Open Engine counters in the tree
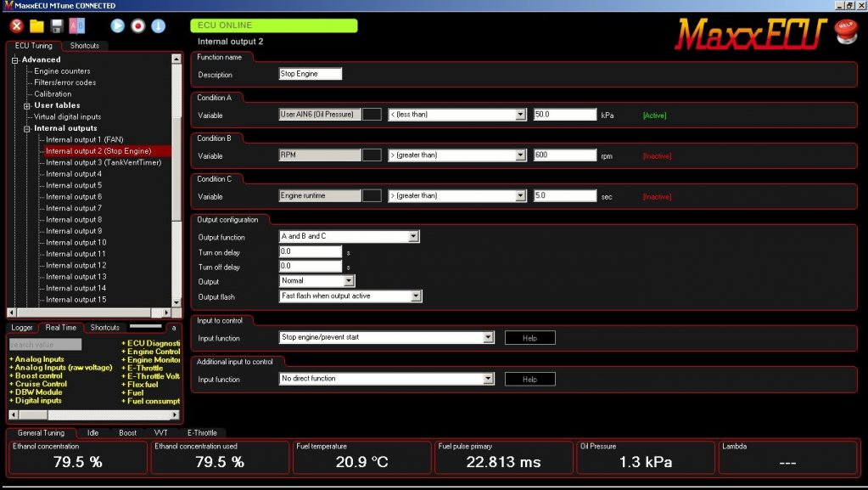 pos(62,71)
